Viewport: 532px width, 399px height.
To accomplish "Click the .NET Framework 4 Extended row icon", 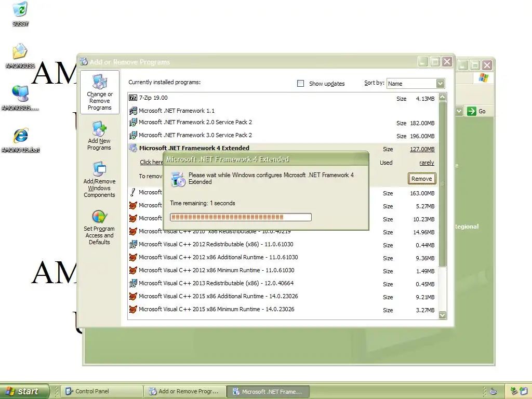I will click(133, 148).
